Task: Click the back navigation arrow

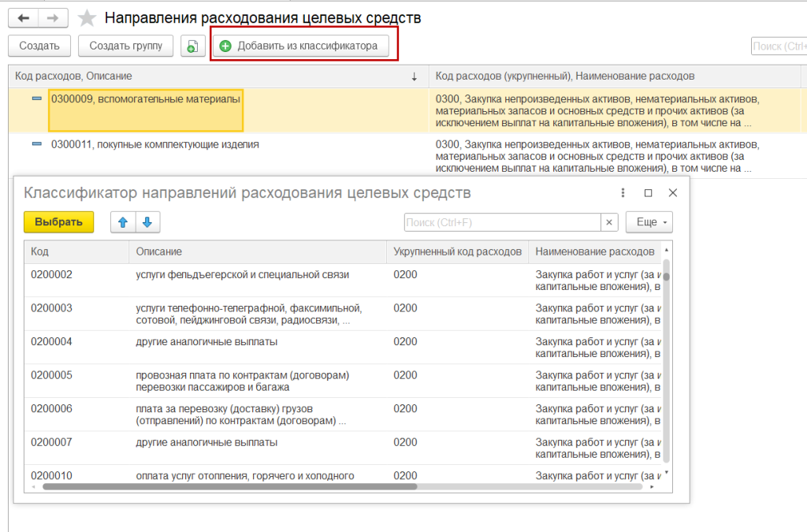Action: 23,18
